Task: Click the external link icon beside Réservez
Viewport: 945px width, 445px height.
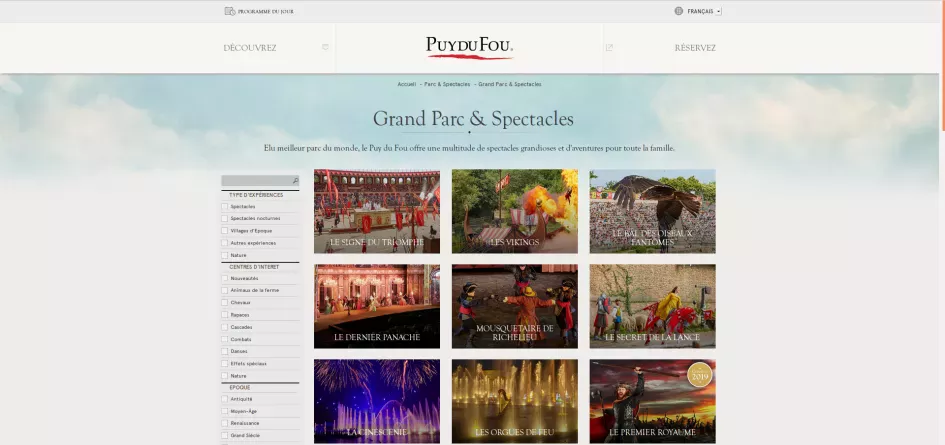Action: [609, 48]
